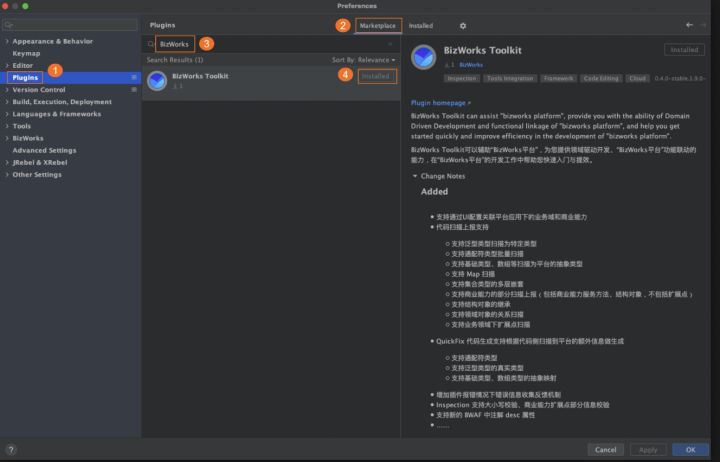Select Advanced Settings in the tree
Screen dimensions: 720x462
[x=45, y=150]
